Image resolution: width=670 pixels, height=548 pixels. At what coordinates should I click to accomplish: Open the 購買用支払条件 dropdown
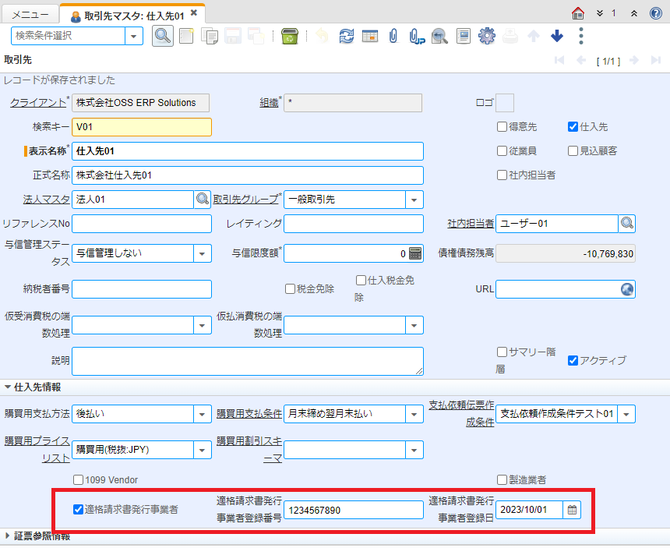coord(414,414)
